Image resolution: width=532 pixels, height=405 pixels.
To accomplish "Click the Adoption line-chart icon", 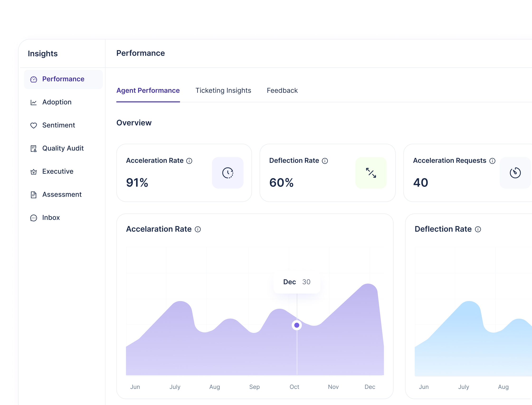I will tap(33, 102).
